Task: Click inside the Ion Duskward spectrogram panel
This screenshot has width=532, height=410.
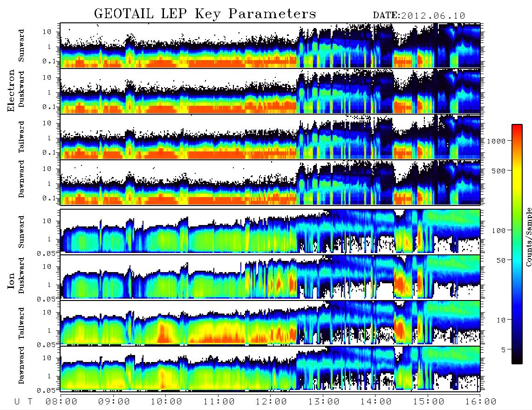Action: (x=270, y=277)
